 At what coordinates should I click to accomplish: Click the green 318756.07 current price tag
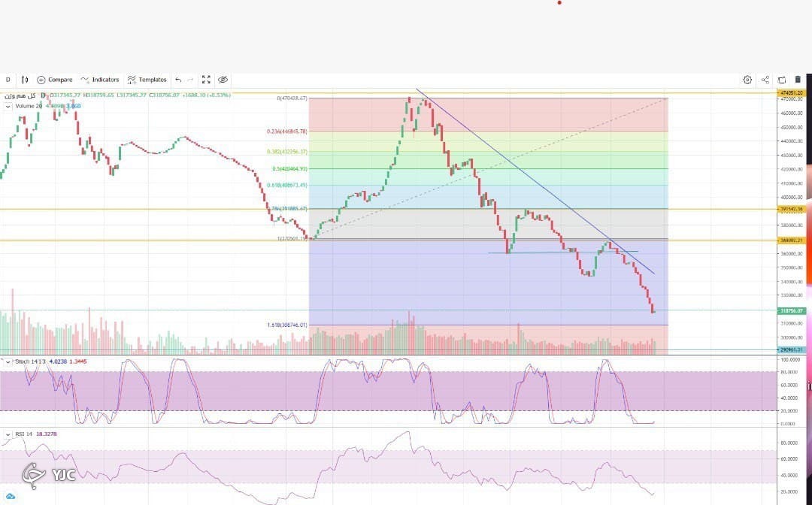pos(791,311)
